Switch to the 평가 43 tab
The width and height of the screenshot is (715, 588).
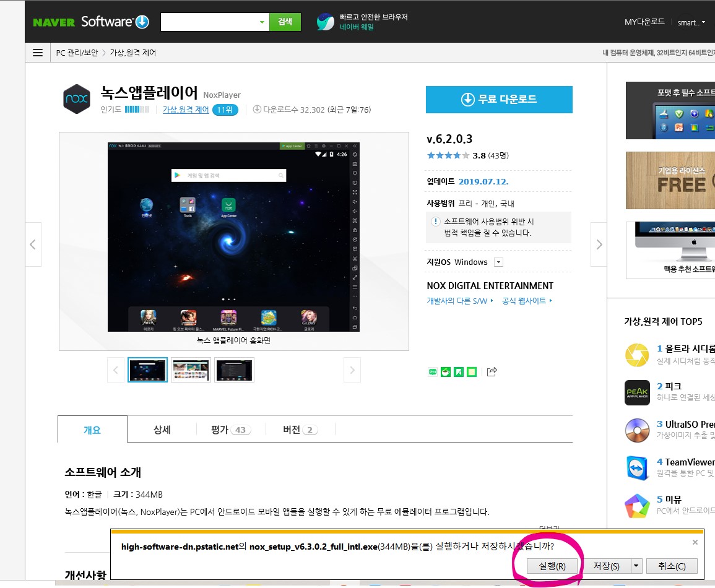(x=231, y=430)
